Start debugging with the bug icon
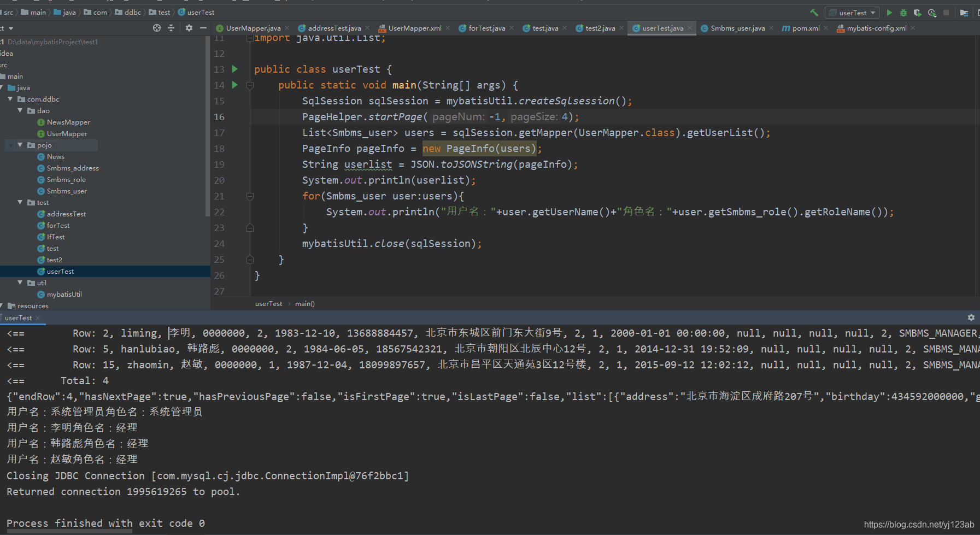Image resolution: width=980 pixels, height=535 pixels. point(903,13)
